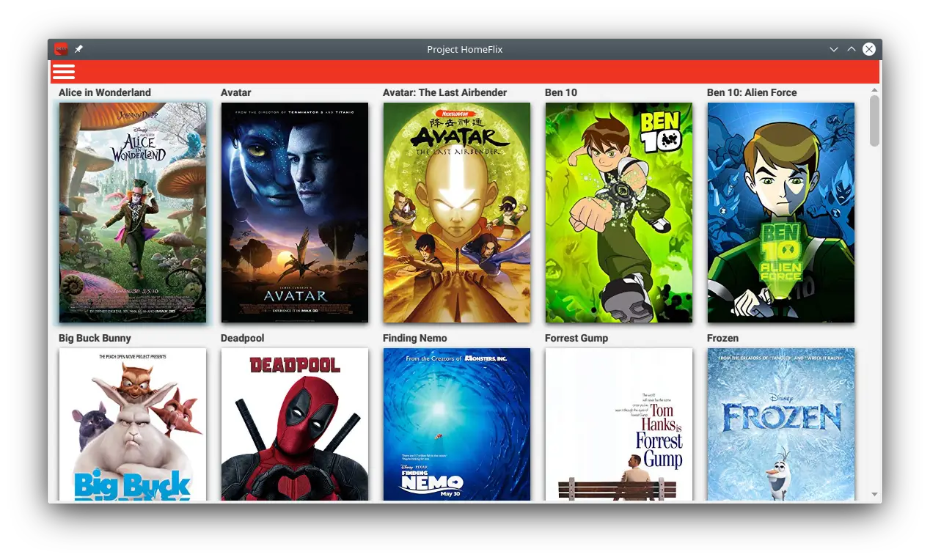The image size is (930, 560).
Task: Close the Project HomeFlix window
Action: coord(869,49)
